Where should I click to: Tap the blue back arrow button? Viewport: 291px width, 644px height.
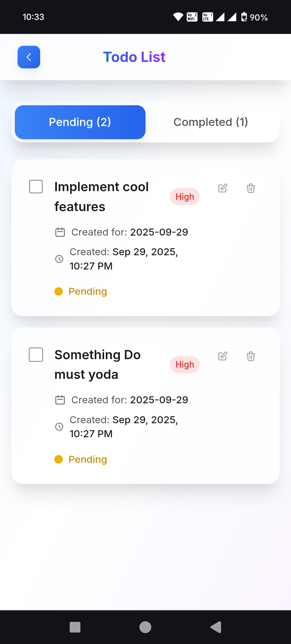[29, 57]
